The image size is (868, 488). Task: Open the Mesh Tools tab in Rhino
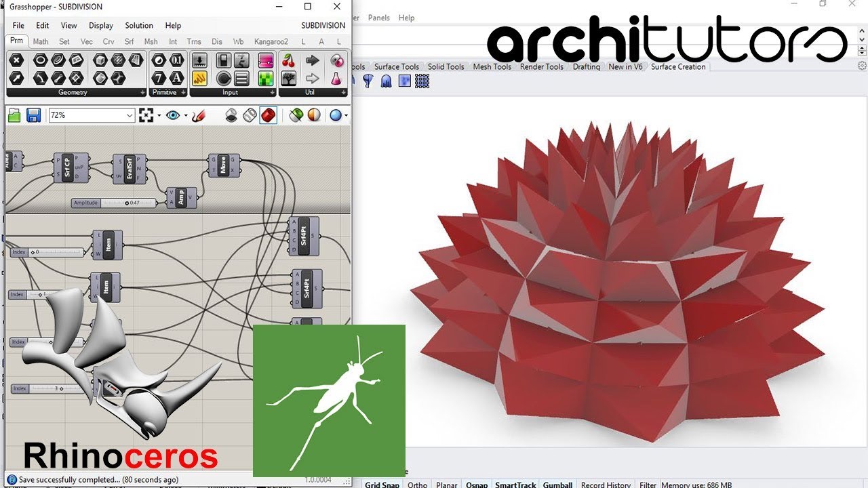tap(492, 66)
